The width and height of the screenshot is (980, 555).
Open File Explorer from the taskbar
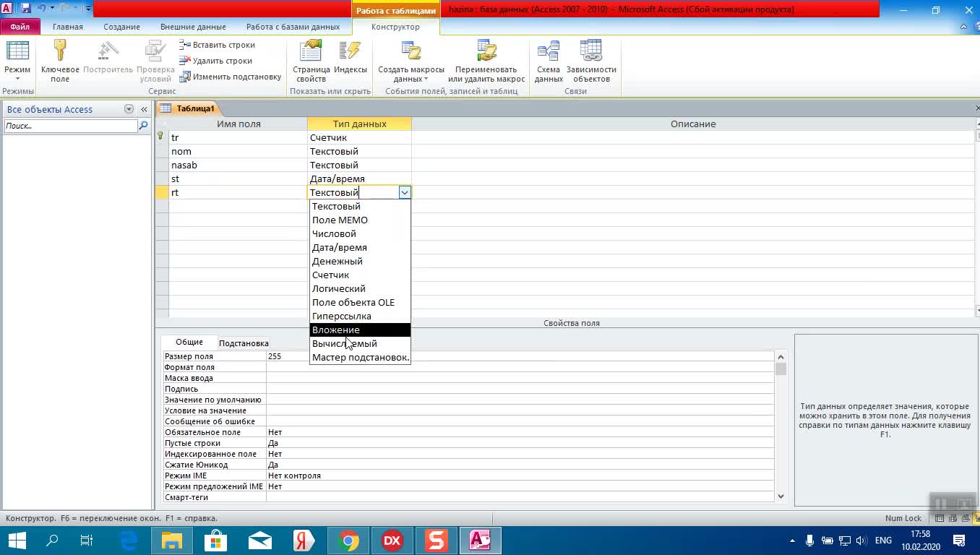[172, 540]
